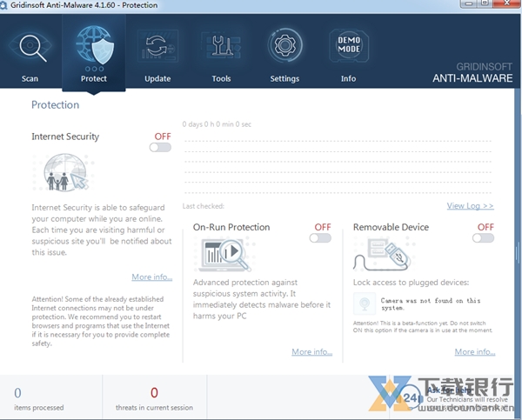Enable the On-Run Protection switch
522x420 pixels.
tap(320, 238)
